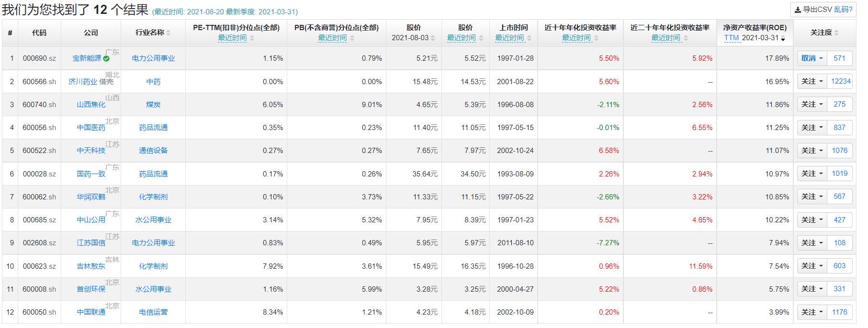Click sort arrows in 近十年年化投资收益率 column

click(596, 38)
